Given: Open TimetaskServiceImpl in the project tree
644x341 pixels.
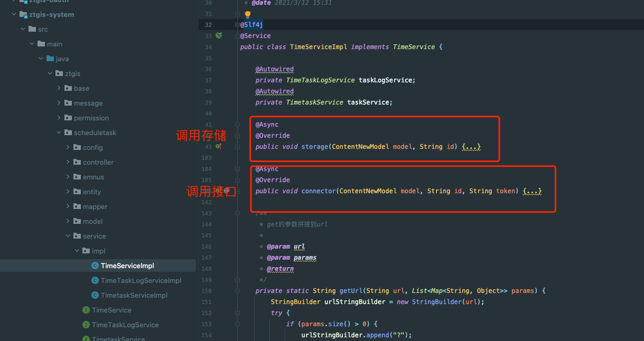Looking at the screenshot, I should pos(134,296).
